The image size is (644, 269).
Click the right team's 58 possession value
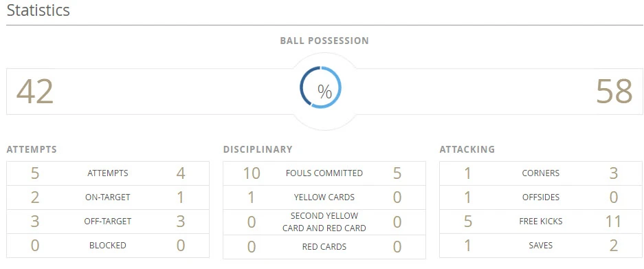tap(614, 92)
